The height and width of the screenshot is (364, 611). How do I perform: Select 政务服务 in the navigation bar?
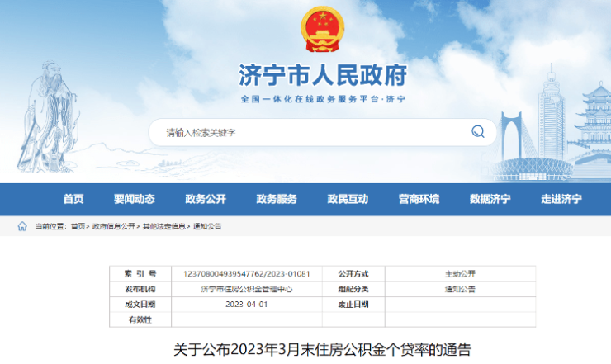coord(277,199)
